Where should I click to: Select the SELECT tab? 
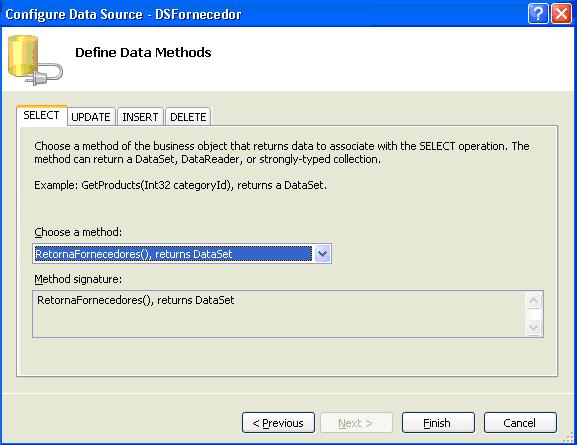click(x=41, y=116)
